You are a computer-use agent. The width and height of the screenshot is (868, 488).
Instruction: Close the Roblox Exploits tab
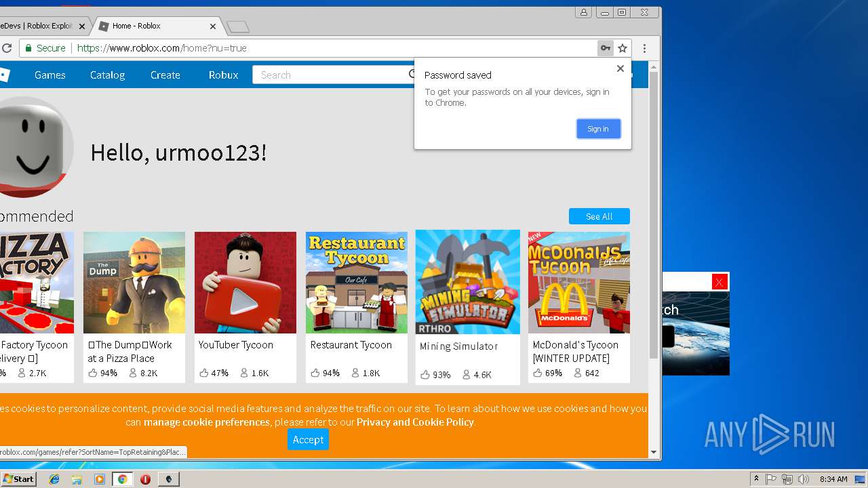pyautogui.click(x=82, y=26)
